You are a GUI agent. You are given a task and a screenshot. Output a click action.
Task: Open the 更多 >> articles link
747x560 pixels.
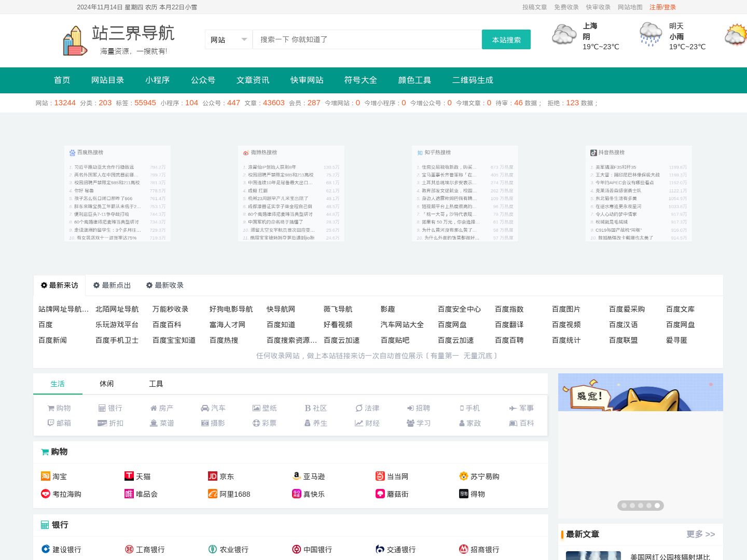pyautogui.click(x=701, y=534)
